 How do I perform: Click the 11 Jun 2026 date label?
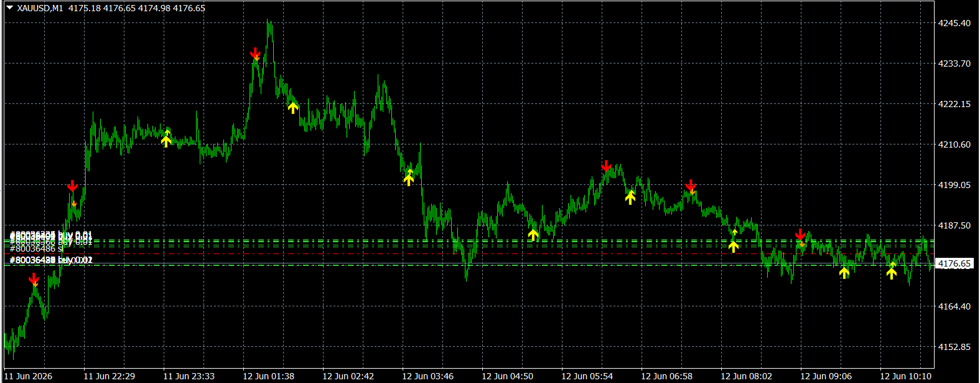pos(28,376)
